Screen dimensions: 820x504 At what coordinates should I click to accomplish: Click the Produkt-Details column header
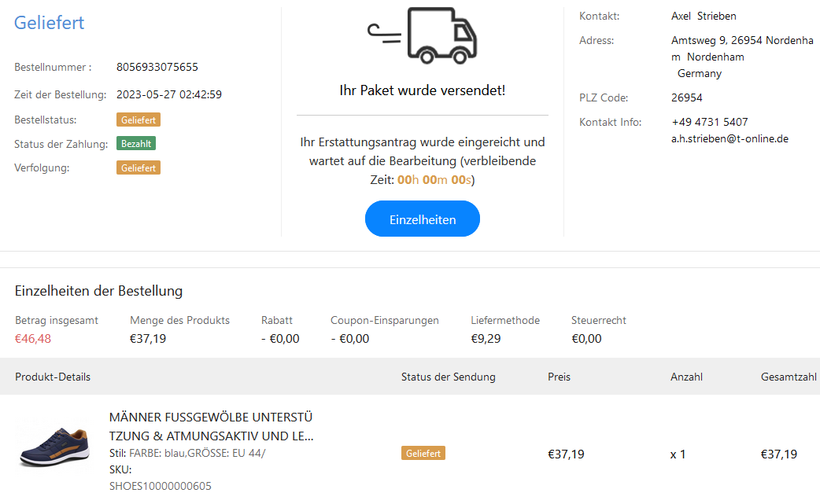pyautogui.click(x=53, y=377)
